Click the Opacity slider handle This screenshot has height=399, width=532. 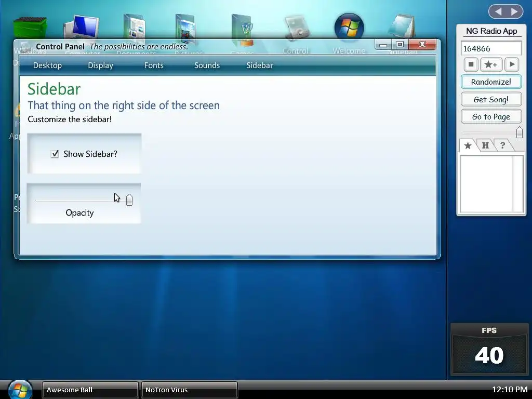[x=129, y=200]
